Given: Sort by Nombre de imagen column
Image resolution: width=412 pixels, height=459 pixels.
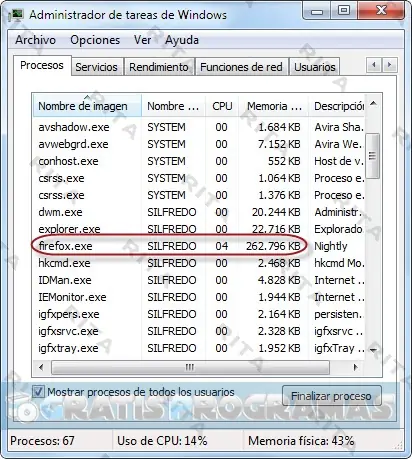Looking at the screenshot, I should pyautogui.click(x=87, y=106).
